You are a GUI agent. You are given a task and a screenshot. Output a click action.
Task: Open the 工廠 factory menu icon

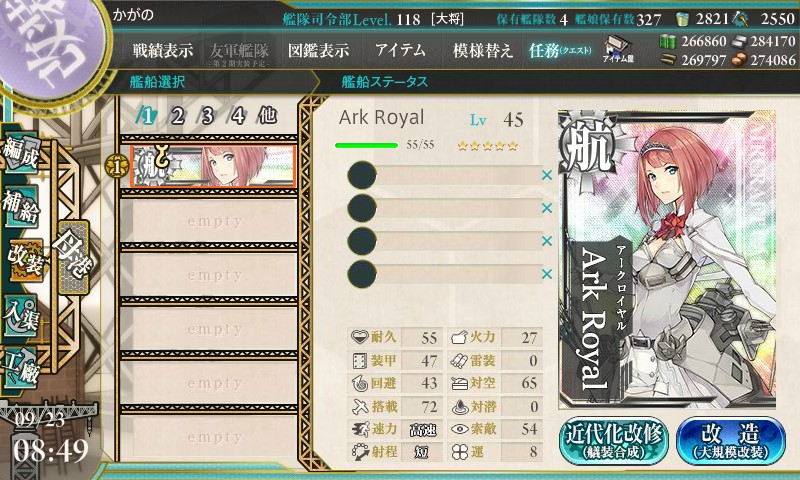[x=21, y=368]
